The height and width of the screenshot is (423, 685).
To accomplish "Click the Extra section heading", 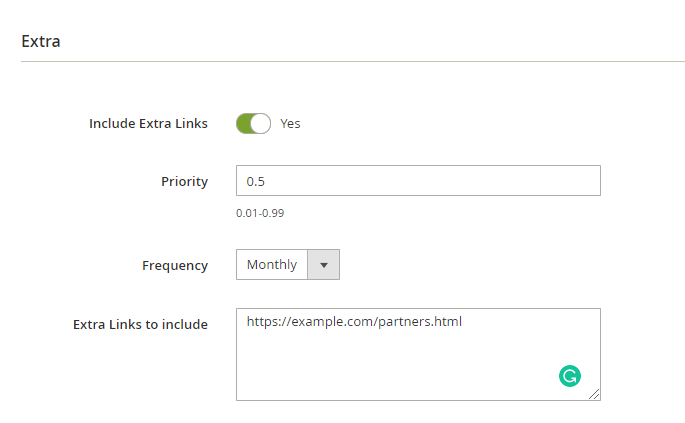I will (41, 42).
